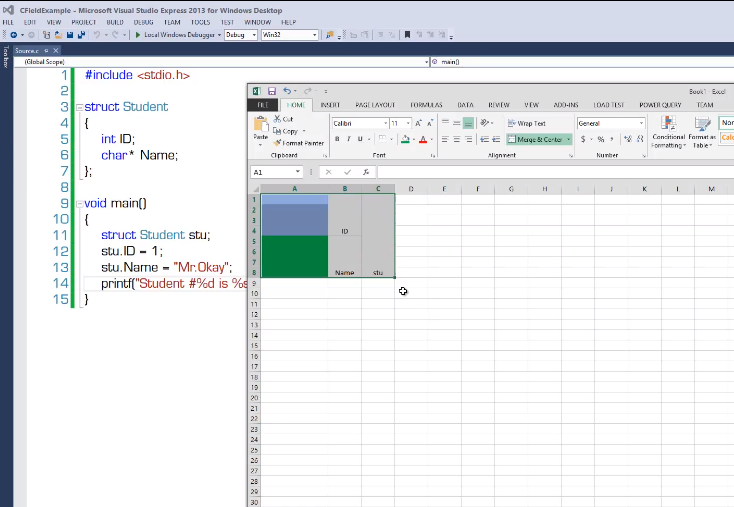Toggle Italic formatting in Excel
The image size is (734, 507).
pos(349,139)
